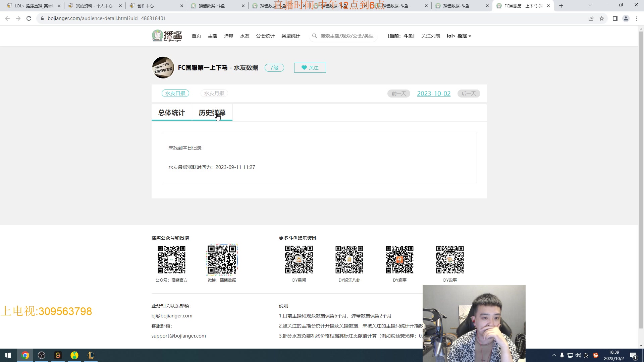
Task: Toggle follow with the 关注 button
Action: pos(310,67)
